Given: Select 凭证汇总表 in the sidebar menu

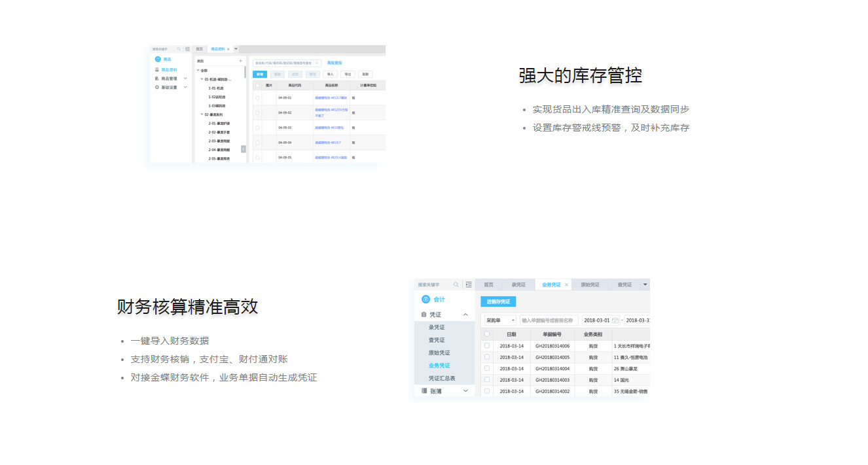Looking at the screenshot, I should (442, 378).
